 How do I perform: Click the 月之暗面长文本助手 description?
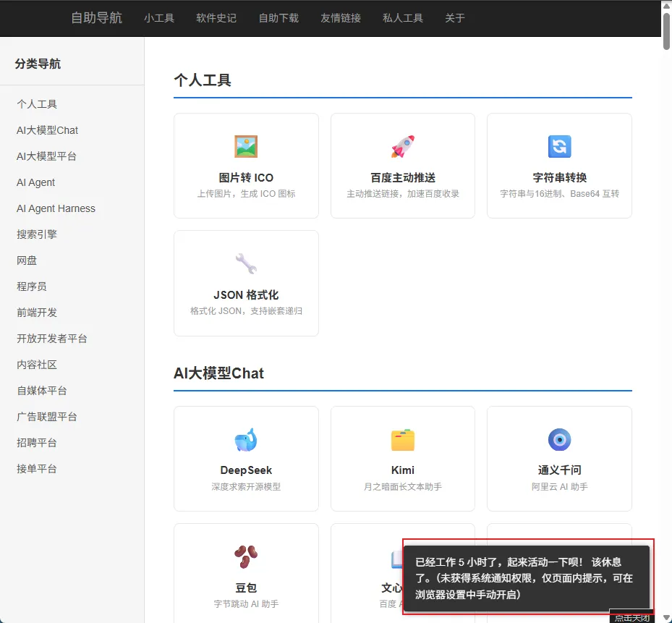pyautogui.click(x=403, y=487)
